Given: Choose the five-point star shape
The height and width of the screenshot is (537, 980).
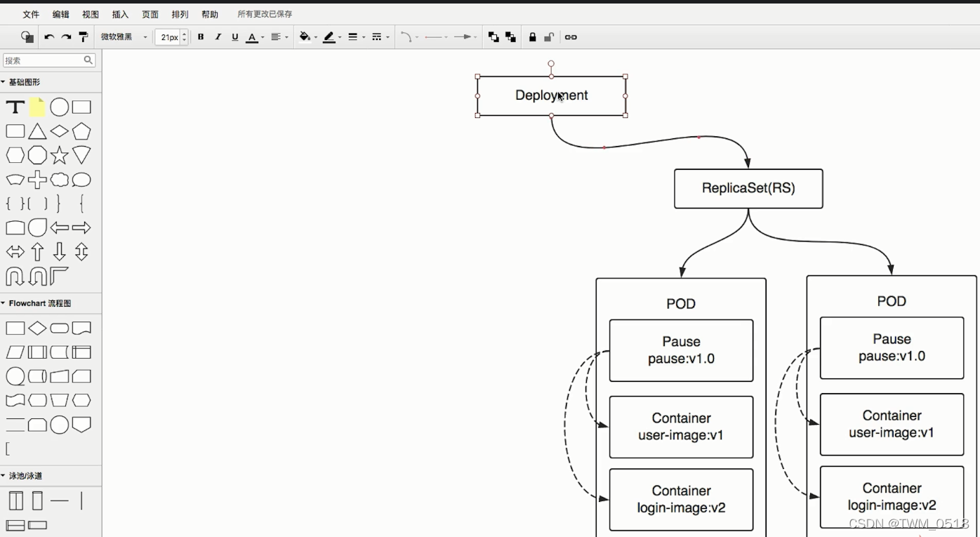Looking at the screenshot, I should click(60, 155).
